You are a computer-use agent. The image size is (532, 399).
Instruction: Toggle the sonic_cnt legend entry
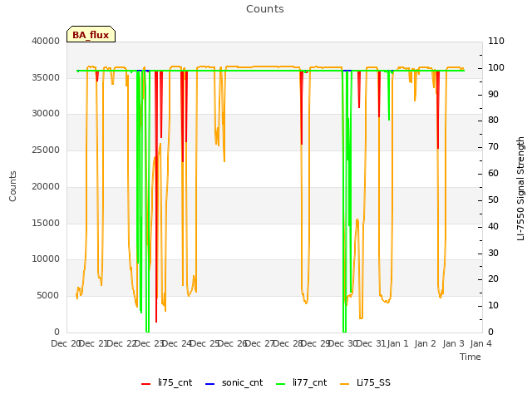[x=234, y=383]
